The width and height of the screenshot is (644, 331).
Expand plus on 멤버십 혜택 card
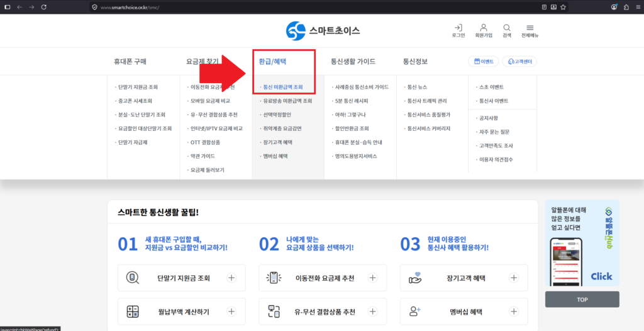514,311
